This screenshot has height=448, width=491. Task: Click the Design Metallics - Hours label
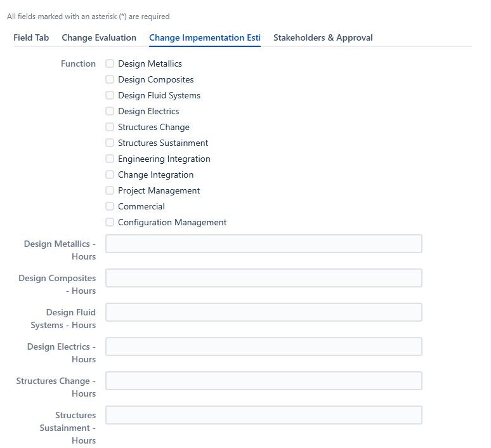(x=60, y=250)
